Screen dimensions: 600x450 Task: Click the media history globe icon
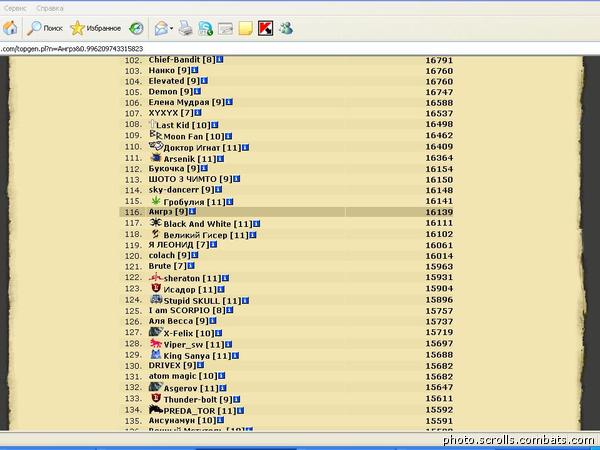pos(136,28)
